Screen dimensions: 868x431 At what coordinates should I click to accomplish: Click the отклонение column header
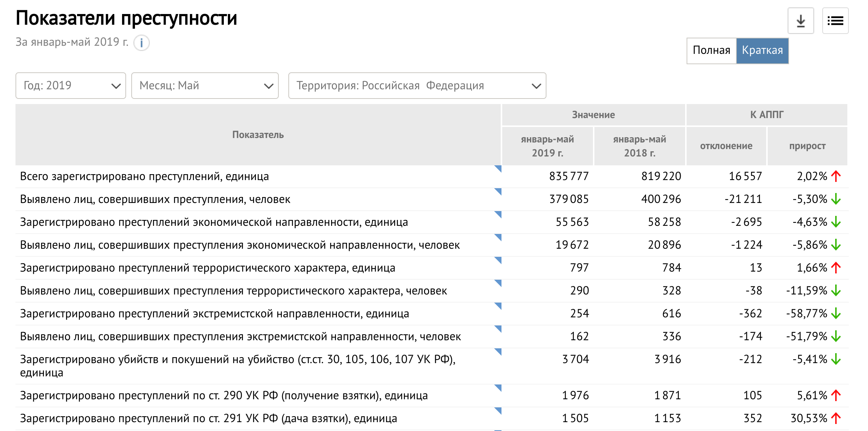726,146
